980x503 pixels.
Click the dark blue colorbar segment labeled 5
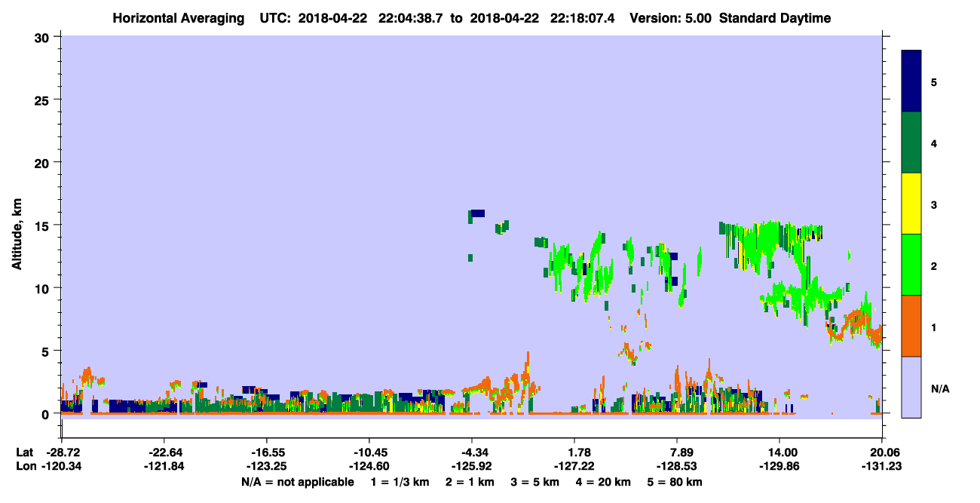click(x=912, y=81)
